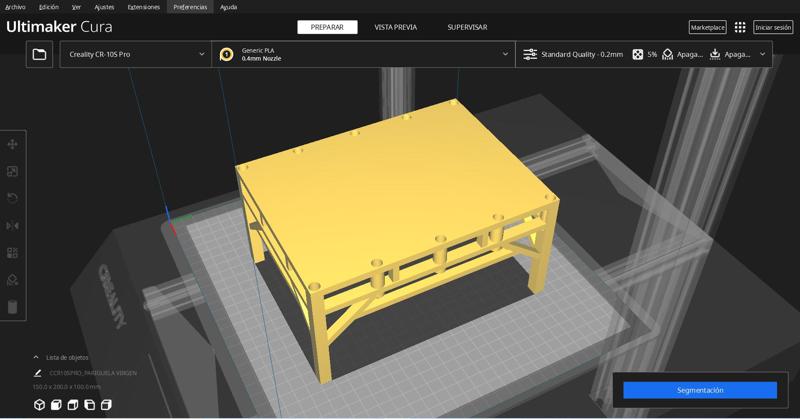Click the Iniciar sesión button
800x419 pixels.
pyautogui.click(x=773, y=28)
